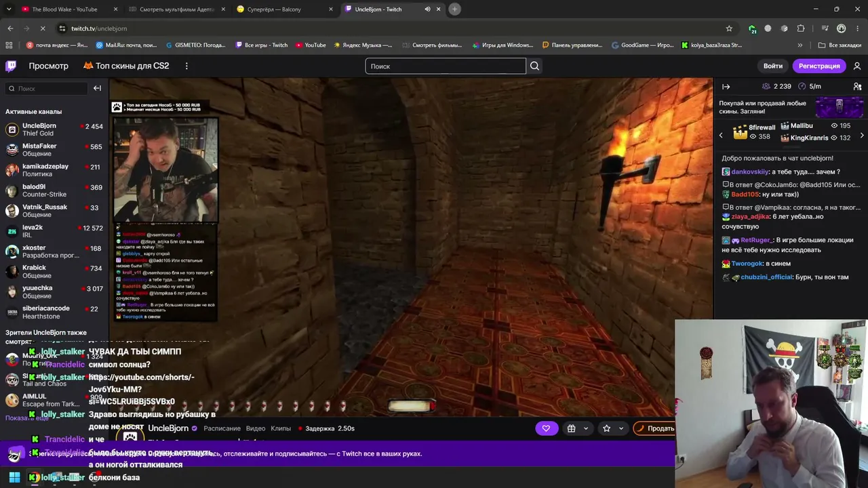Click the Войти login button
The height and width of the screenshot is (488, 868).
pos(773,66)
